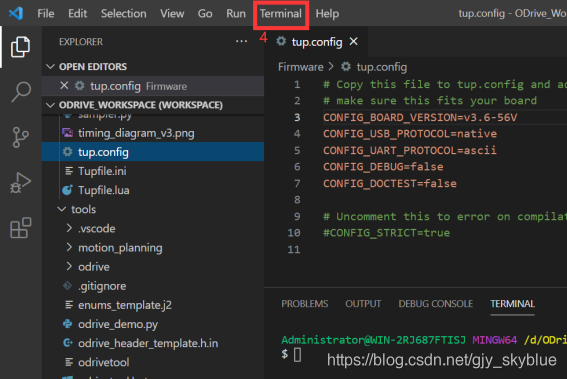Image resolution: width=567 pixels, height=379 pixels.
Task: Switch to the Output panel tab
Action: pyautogui.click(x=363, y=304)
